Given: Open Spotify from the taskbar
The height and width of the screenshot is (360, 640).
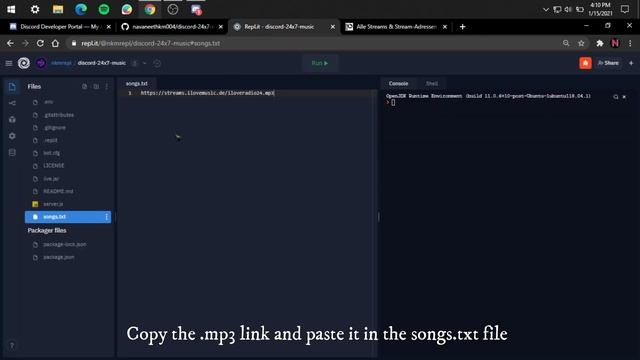Looking at the screenshot, I should [x=104, y=9].
